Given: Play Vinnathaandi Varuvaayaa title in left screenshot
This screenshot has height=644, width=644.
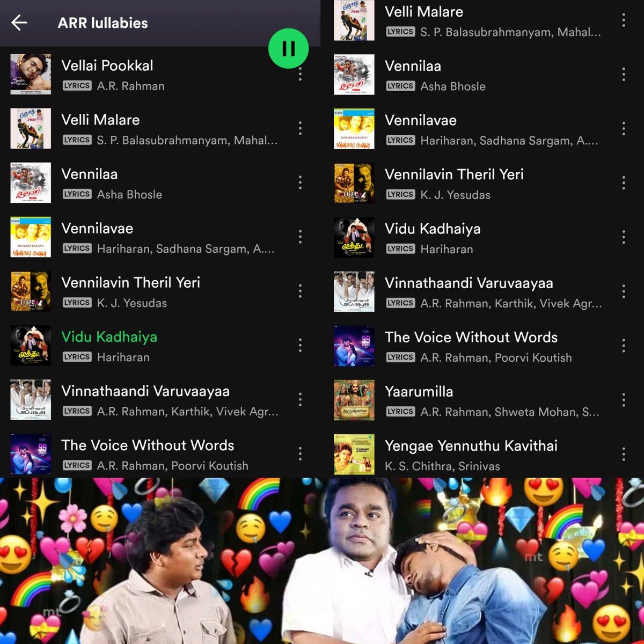Looking at the screenshot, I should point(145,391).
